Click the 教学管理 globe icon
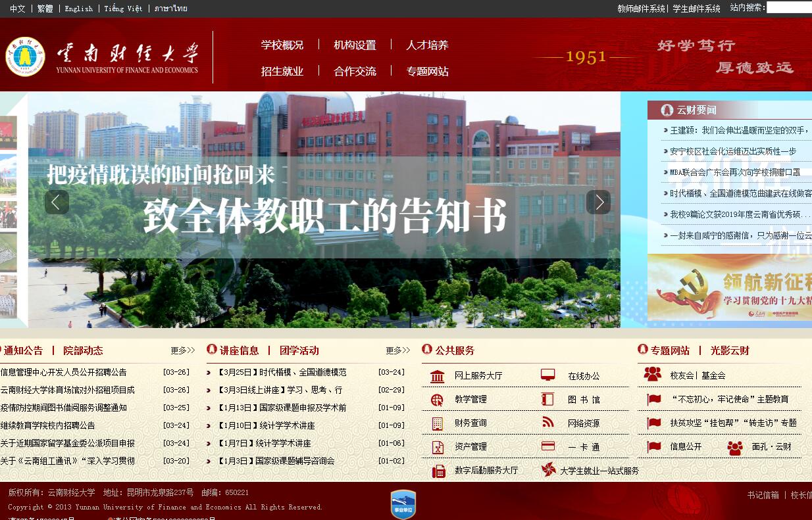 (x=437, y=400)
